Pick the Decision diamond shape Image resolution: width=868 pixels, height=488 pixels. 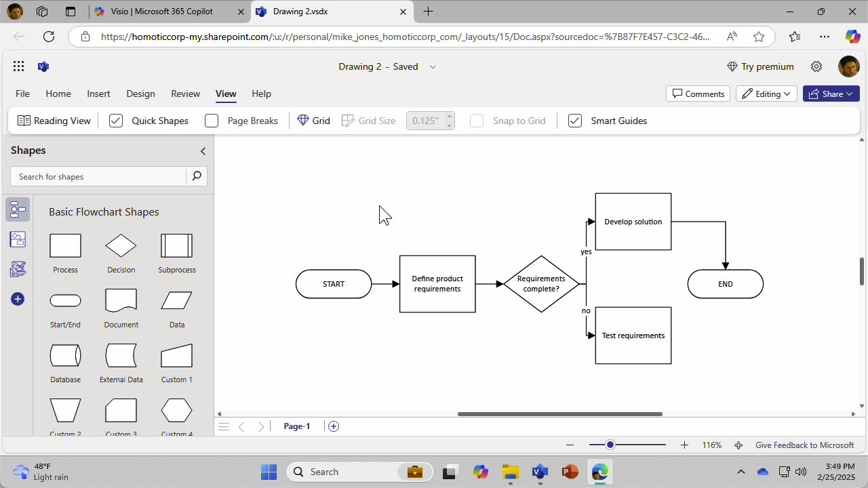coord(121,245)
